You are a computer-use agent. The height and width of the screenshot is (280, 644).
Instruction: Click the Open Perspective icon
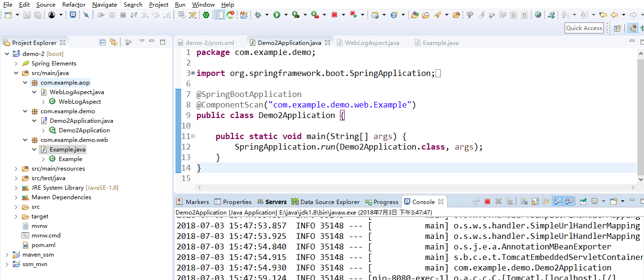pos(617,28)
